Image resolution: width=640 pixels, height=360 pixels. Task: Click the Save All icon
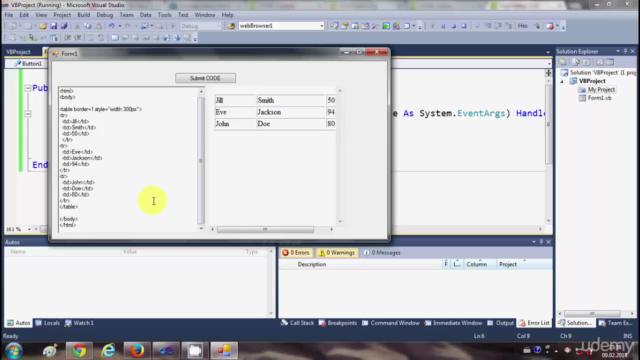coord(64,26)
